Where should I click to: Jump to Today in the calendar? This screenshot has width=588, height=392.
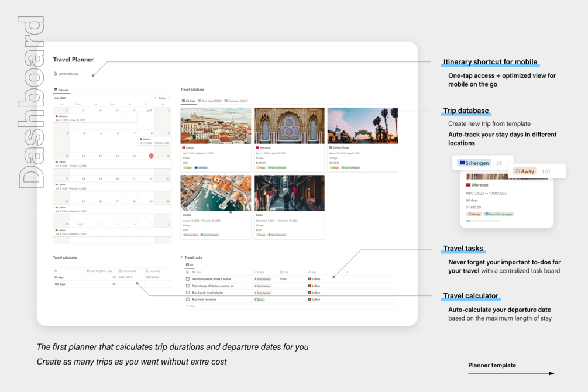(162, 98)
